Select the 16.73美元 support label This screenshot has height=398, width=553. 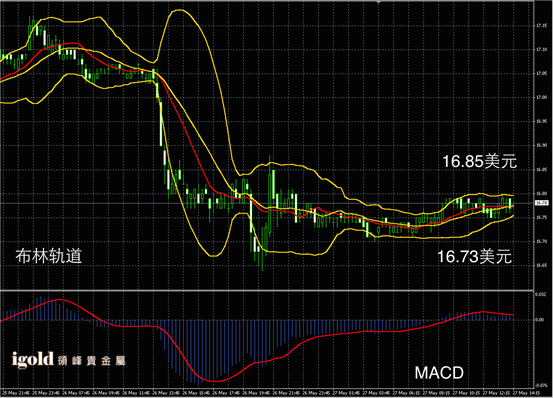474,256
